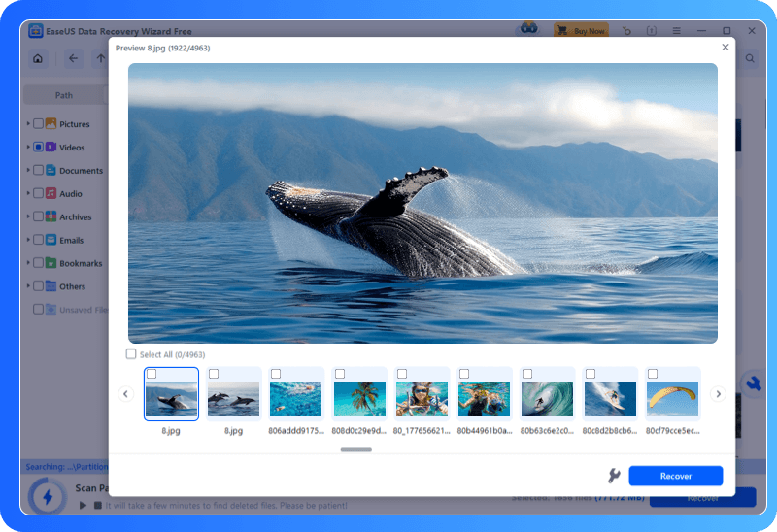777x532 pixels.
Task: Toggle the Videos checkbox in sidebar
Action: 38,148
